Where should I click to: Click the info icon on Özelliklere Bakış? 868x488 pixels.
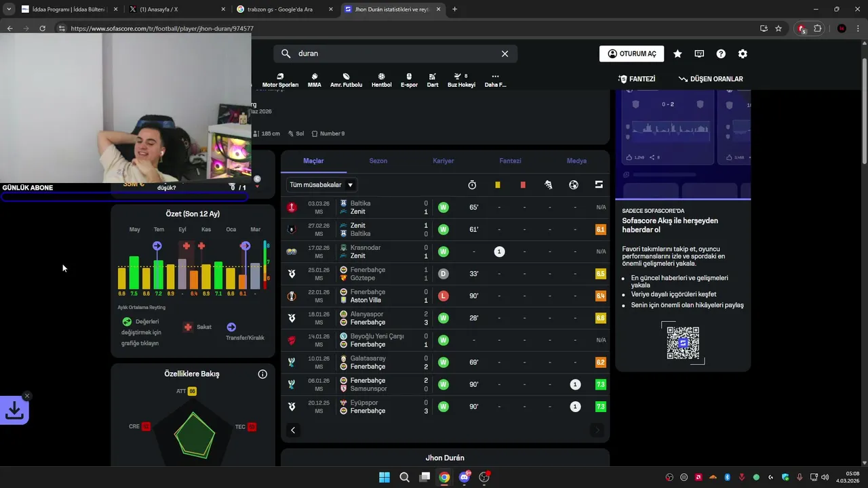[x=262, y=374]
